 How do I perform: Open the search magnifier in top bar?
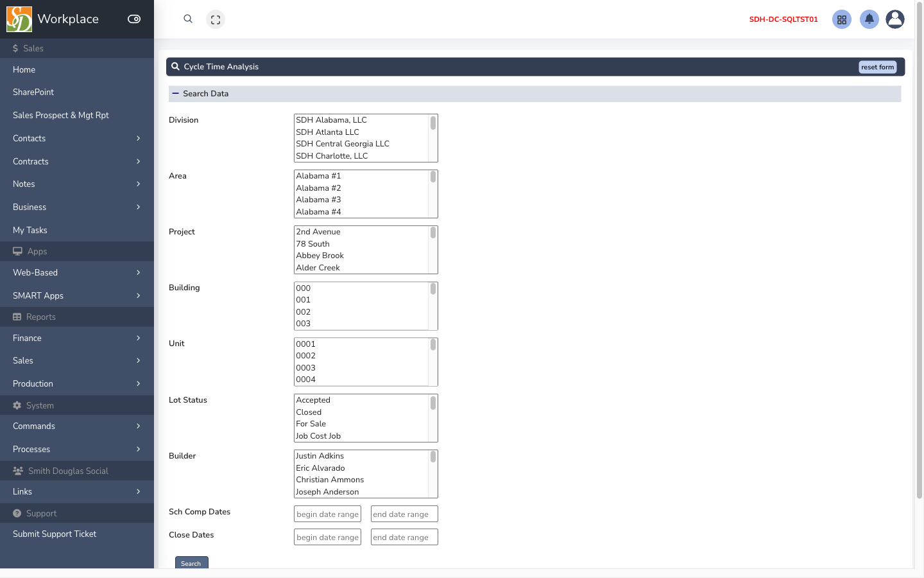[x=188, y=19]
